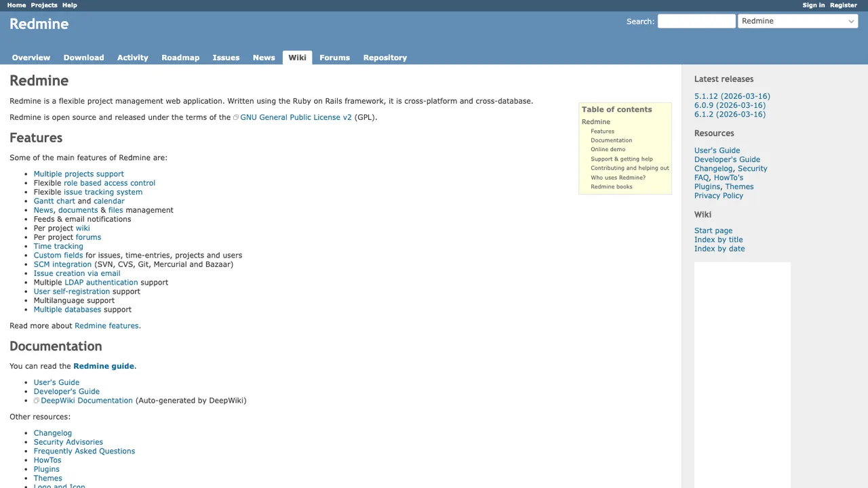Open the Custom fields link

pos(58,256)
